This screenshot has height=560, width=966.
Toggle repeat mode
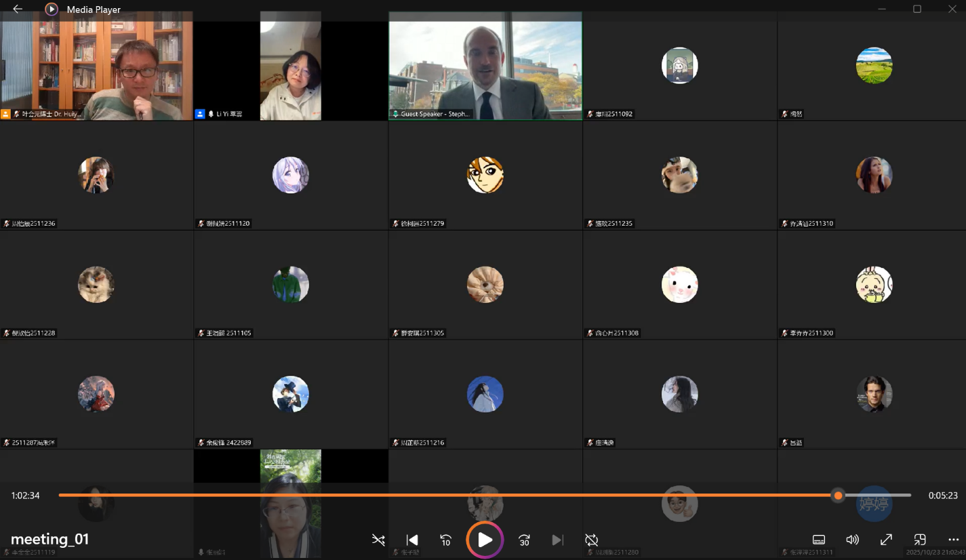[591, 540]
